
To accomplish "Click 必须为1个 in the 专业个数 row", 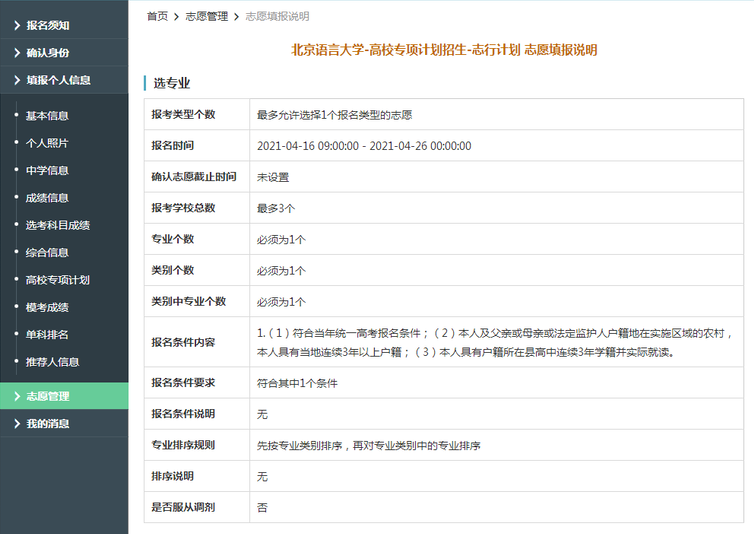I will [281, 240].
